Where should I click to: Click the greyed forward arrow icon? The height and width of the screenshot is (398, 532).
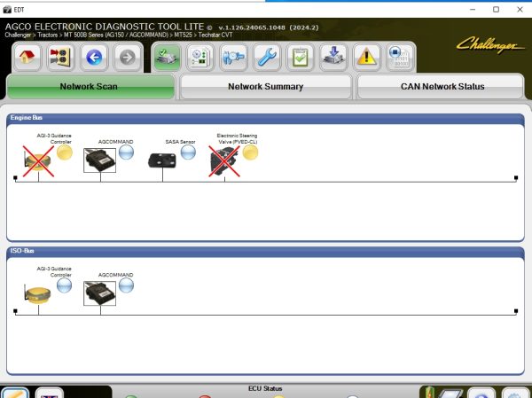128,58
